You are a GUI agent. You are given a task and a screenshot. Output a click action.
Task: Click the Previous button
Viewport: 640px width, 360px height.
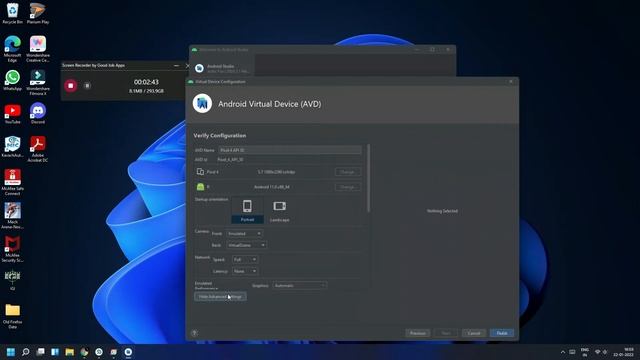pyautogui.click(x=418, y=333)
